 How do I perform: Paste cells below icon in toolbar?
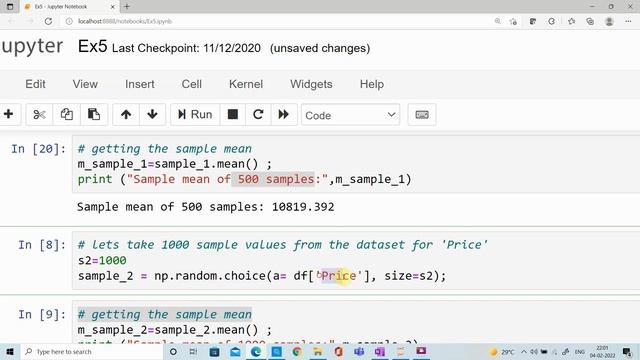pyautogui.click(x=94, y=115)
